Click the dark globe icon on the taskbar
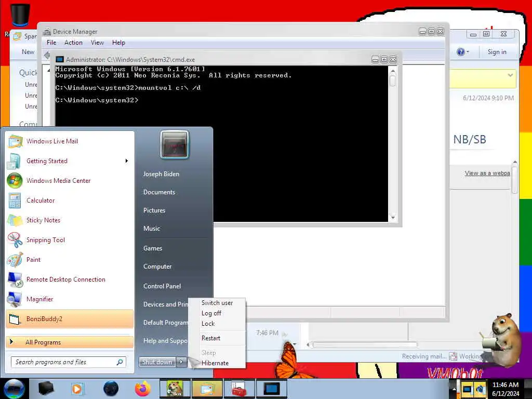Screen dimensions: 532x399 coord(111,389)
